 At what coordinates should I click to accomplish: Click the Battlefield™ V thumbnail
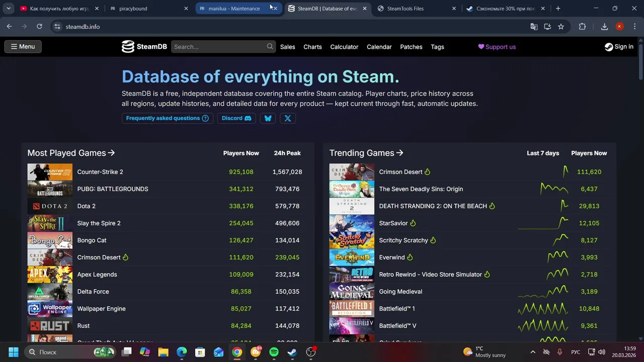point(352,326)
